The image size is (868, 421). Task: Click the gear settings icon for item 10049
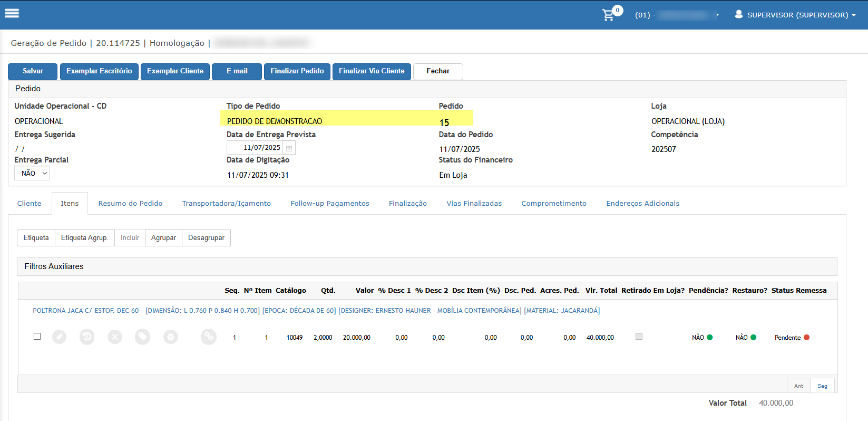[171, 337]
